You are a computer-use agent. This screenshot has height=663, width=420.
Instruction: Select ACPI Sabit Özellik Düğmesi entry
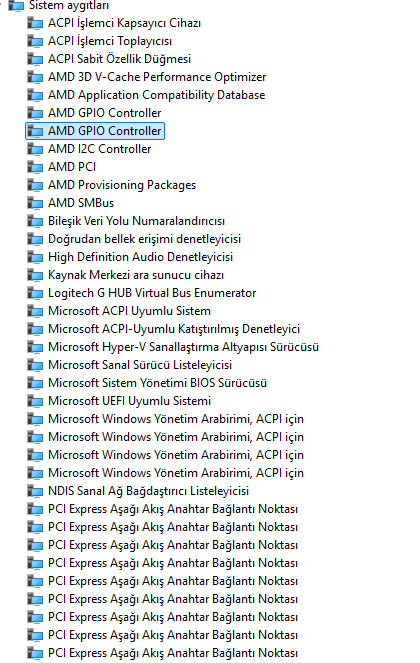119,59
